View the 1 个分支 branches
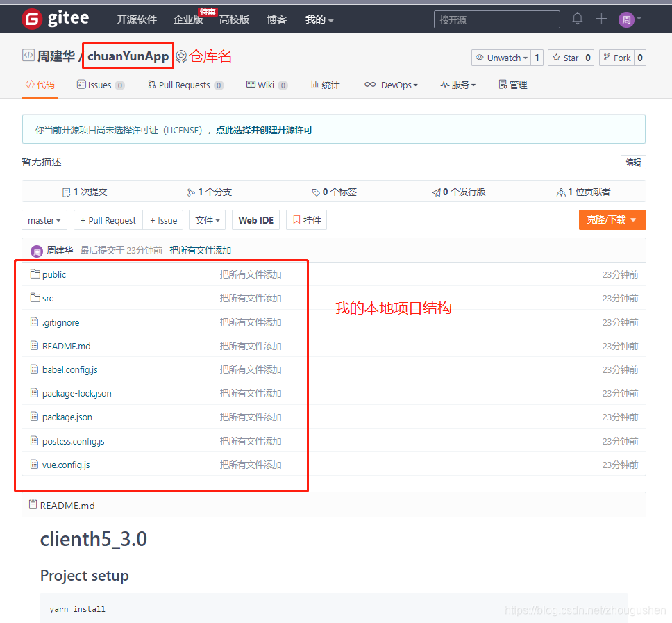Viewport: 672px width, 623px height. [x=210, y=192]
